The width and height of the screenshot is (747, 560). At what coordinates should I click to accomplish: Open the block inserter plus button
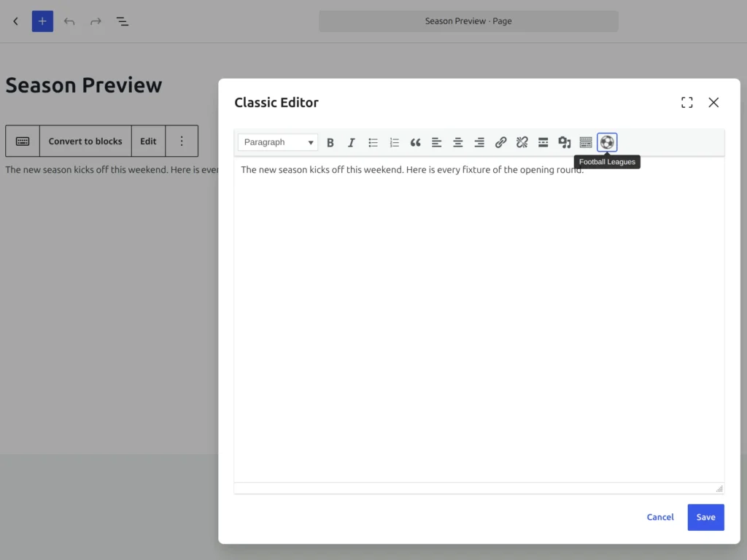click(x=42, y=21)
